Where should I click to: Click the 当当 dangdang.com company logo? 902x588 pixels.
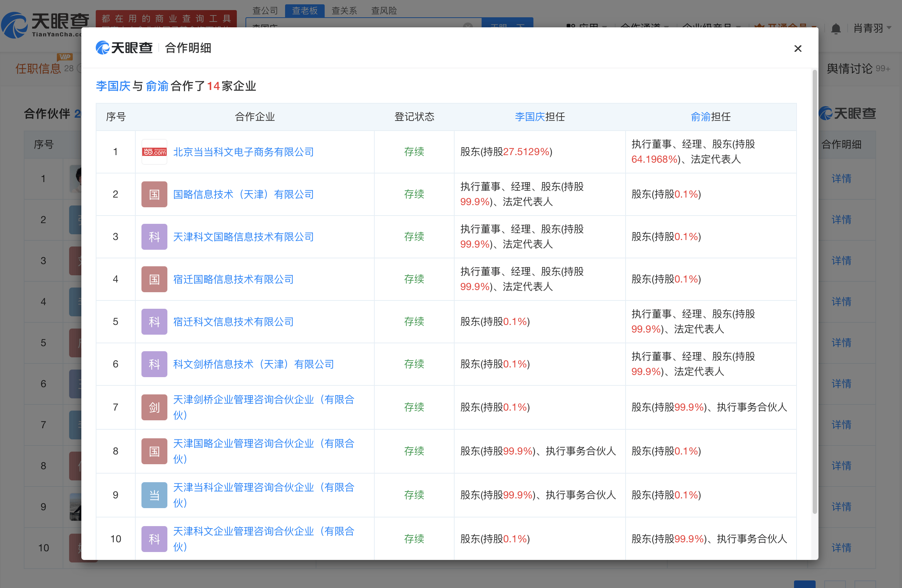pyautogui.click(x=154, y=152)
